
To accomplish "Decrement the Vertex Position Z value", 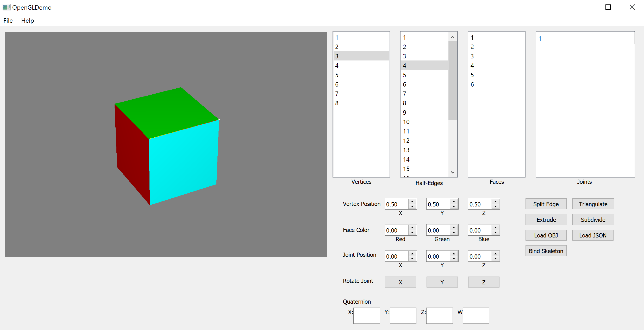I will click(x=496, y=206).
